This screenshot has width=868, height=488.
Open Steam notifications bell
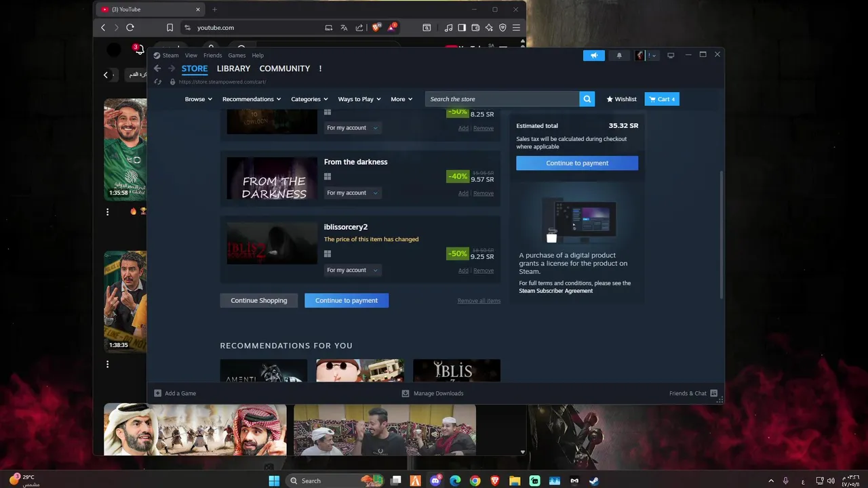pyautogui.click(x=619, y=56)
